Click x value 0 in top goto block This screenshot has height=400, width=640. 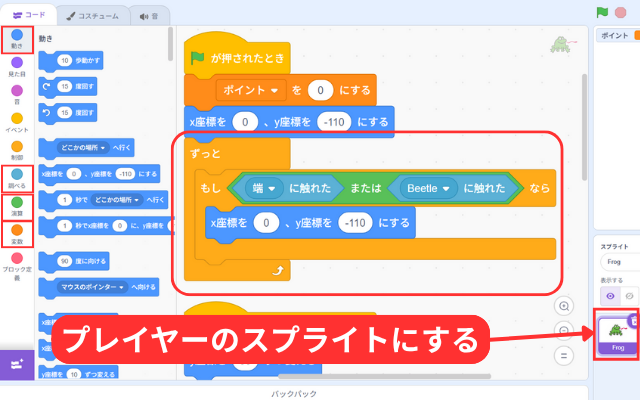point(245,122)
